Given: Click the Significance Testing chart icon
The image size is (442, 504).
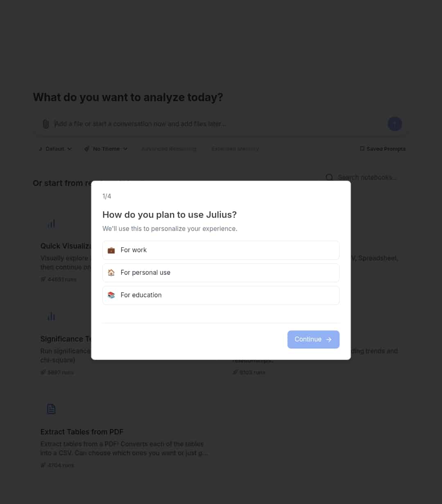Looking at the screenshot, I should 51,316.
